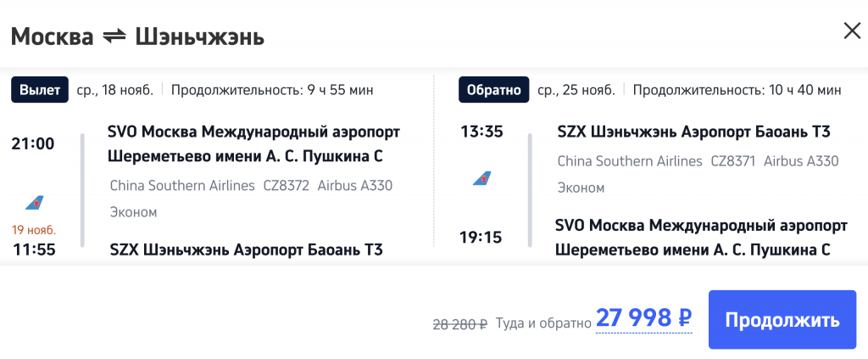Click the 27 998 ₽ round-trip price
Screen dimensions: 868x359
644,318
